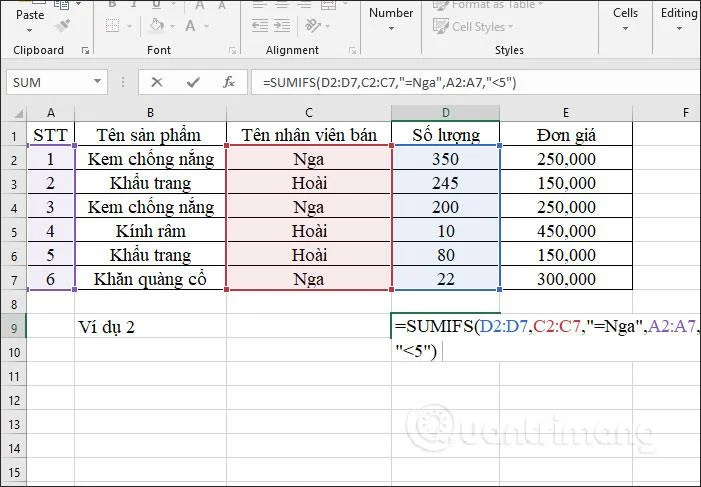Select row 8 header

coord(14,304)
